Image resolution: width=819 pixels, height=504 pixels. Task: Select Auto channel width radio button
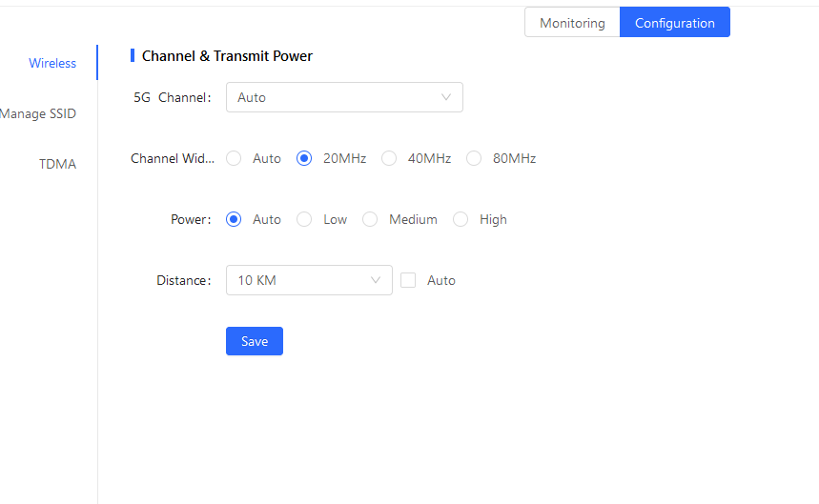234,158
